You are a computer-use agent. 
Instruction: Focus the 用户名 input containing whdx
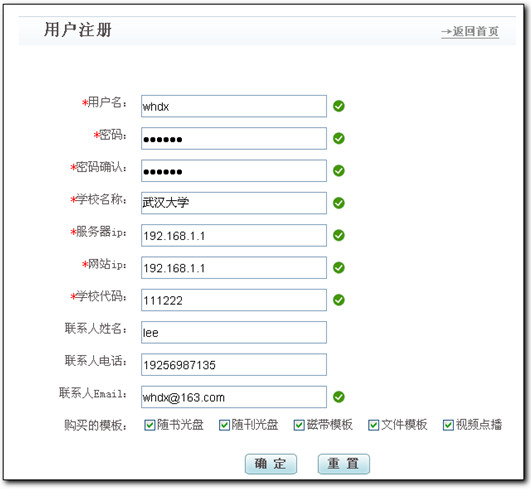234,106
